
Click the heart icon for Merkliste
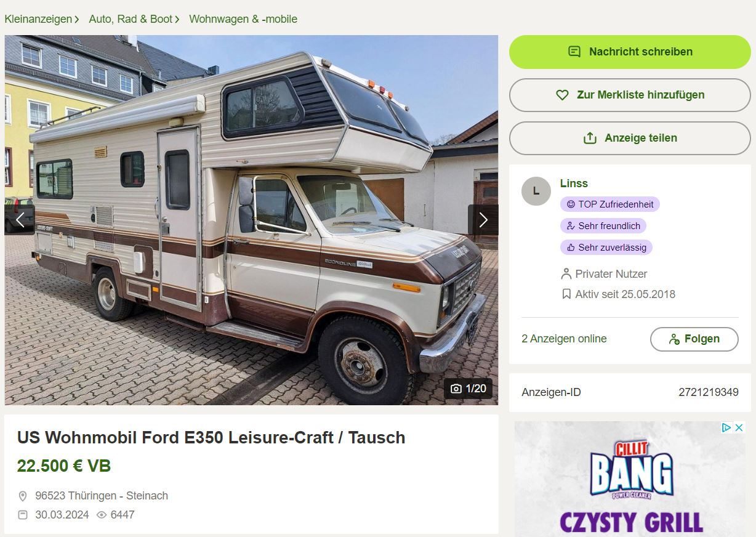pyautogui.click(x=562, y=95)
